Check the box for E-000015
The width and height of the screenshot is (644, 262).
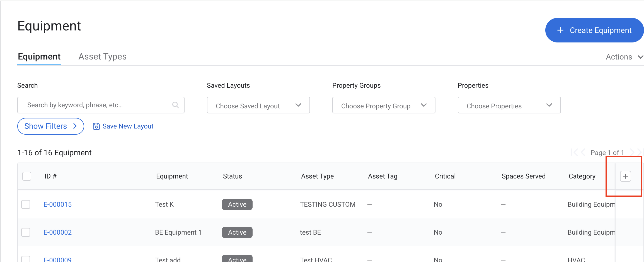tap(26, 204)
